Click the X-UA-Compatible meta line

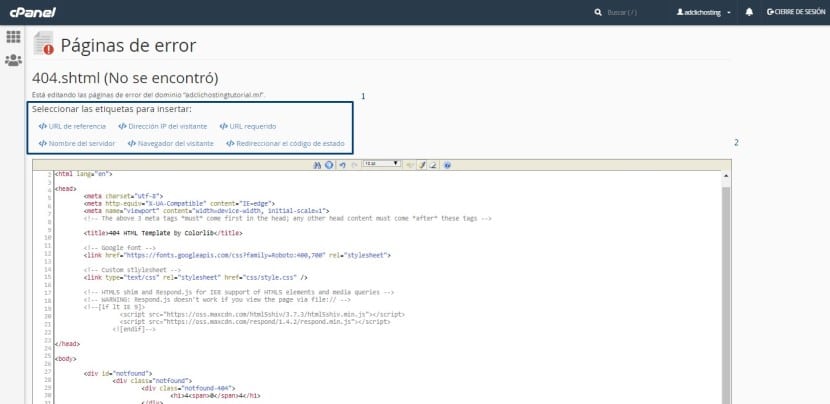tap(179, 203)
